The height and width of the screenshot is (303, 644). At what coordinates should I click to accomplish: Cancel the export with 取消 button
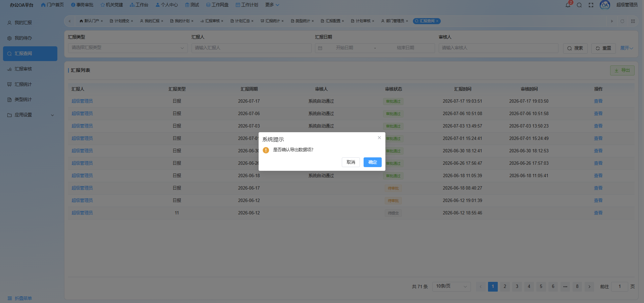tap(351, 162)
